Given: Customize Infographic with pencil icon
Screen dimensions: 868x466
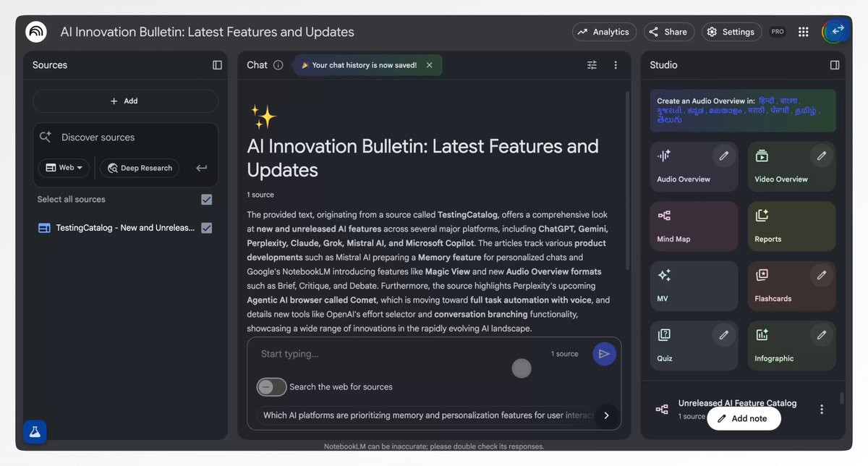Looking at the screenshot, I should (821, 335).
